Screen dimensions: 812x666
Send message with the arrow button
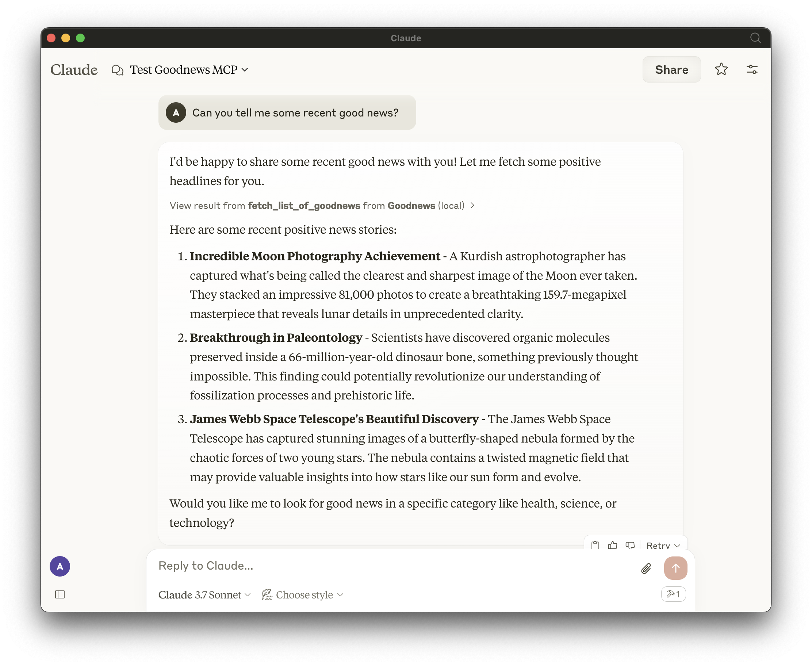(x=675, y=568)
